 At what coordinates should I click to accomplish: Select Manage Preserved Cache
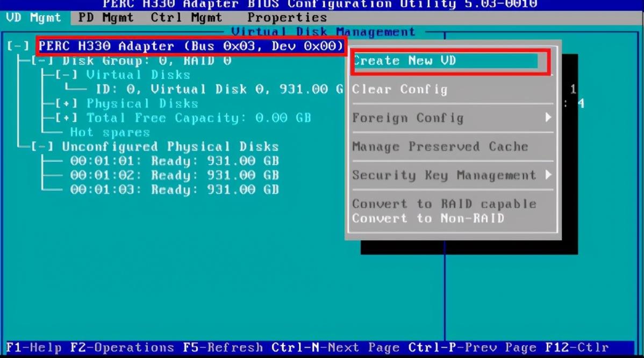tap(440, 147)
